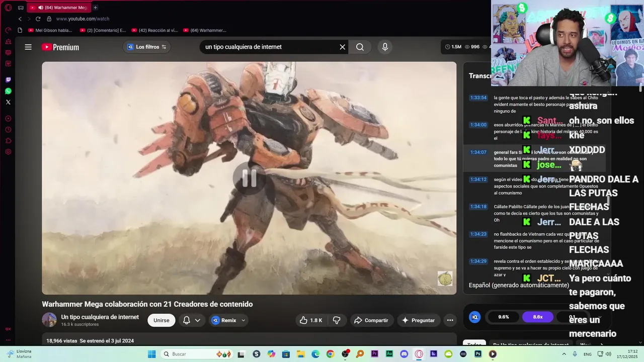Select transcript line at 1:34:18
Screen dimensions: 644x362
pos(533,213)
